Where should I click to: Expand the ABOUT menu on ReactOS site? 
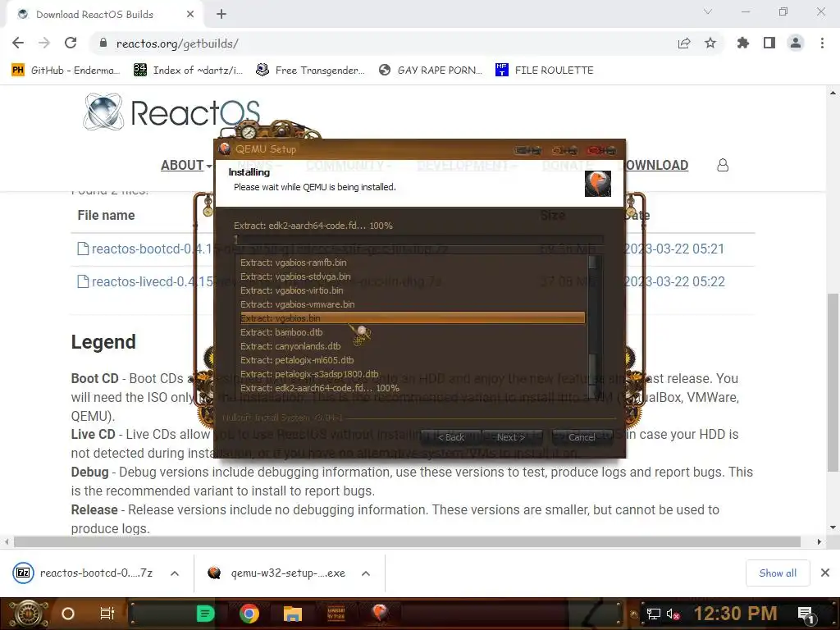pyautogui.click(x=186, y=165)
